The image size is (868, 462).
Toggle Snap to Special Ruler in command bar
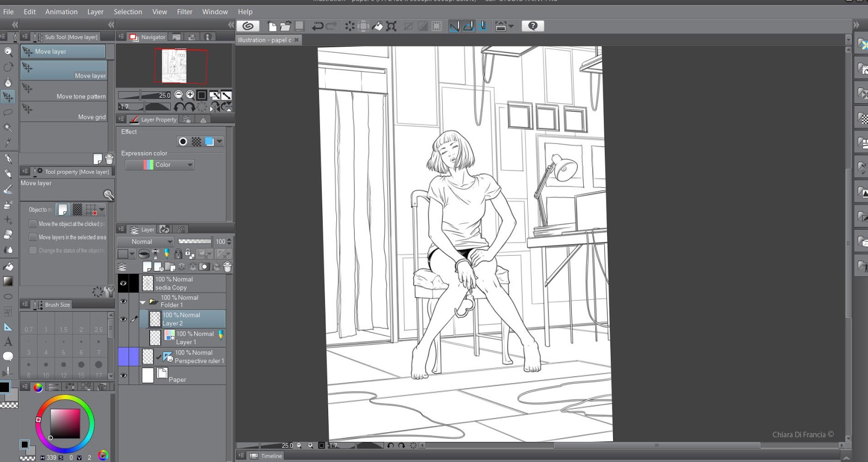click(468, 26)
